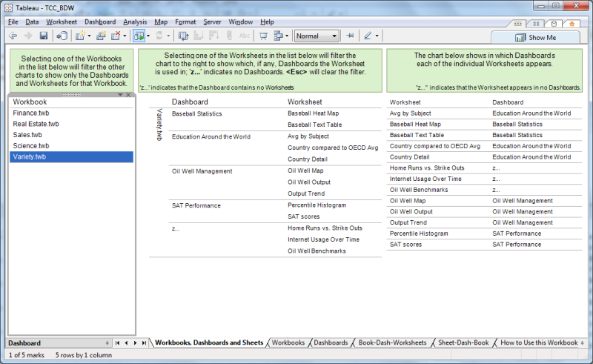Switch to Book-Dash-Worksheets tab
Viewport: 593px width, 364px height.
[393, 343]
